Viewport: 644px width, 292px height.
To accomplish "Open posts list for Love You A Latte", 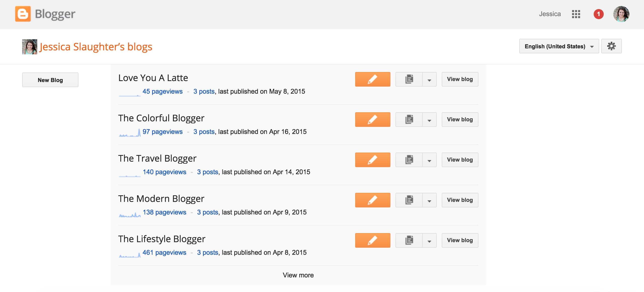I will coord(409,79).
